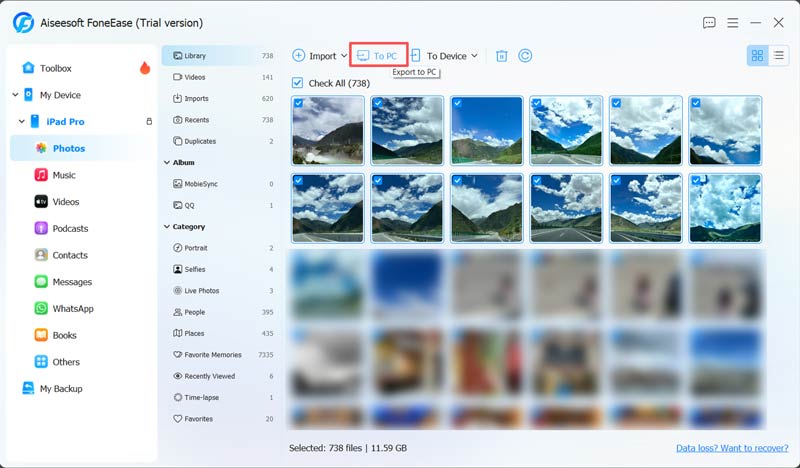This screenshot has height=468, width=800.
Task: Open the feedback chat icon in title bar
Action: [x=709, y=22]
